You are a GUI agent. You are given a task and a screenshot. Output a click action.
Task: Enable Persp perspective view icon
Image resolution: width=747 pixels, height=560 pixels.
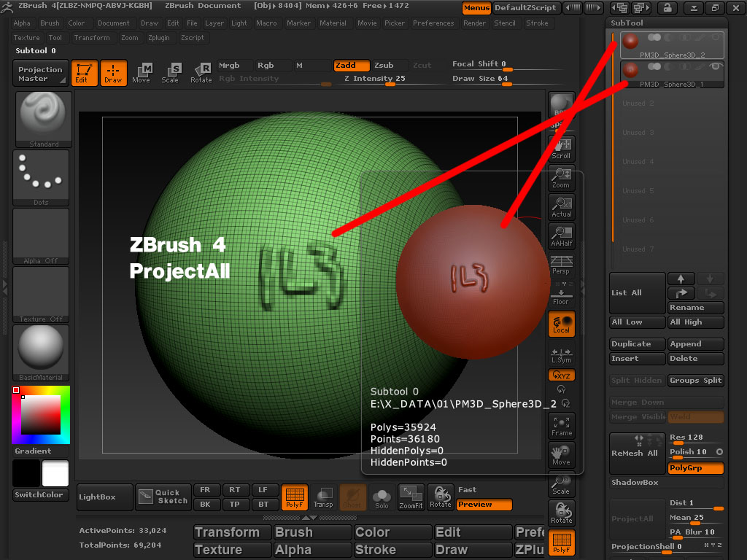click(561, 265)
